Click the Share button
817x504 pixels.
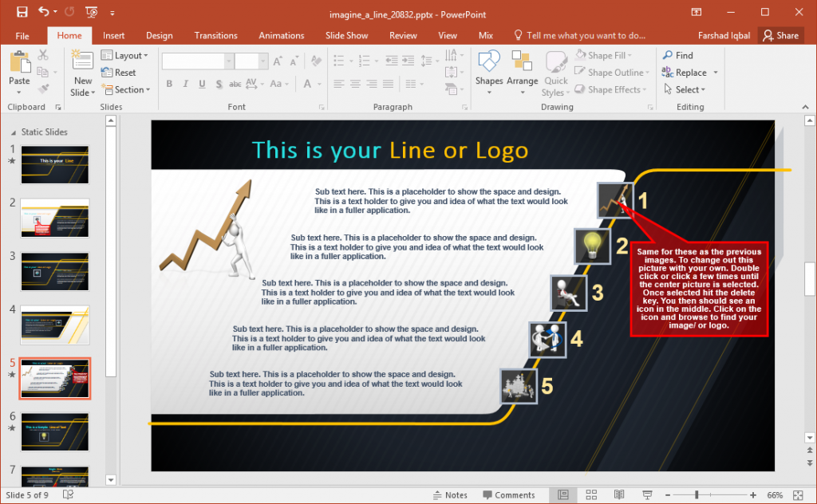tap(781, 35)
